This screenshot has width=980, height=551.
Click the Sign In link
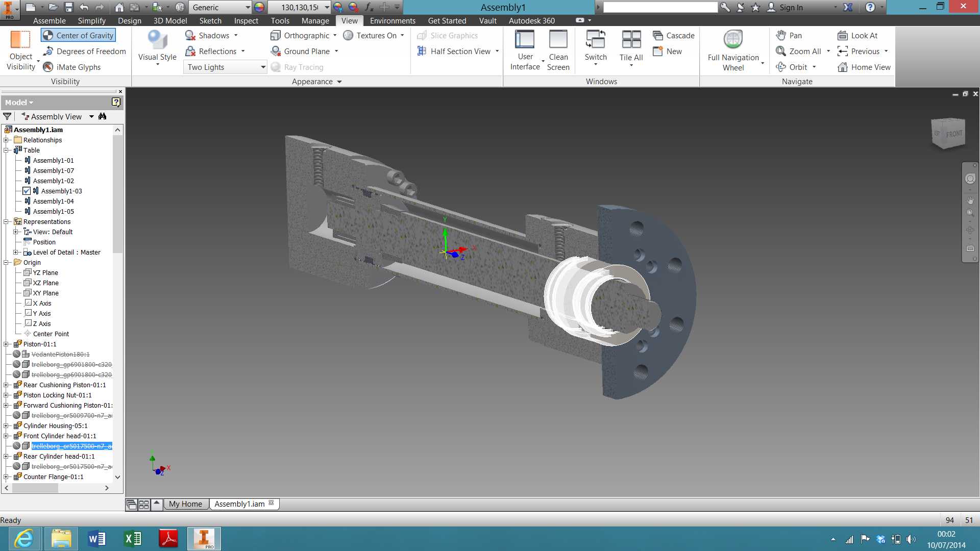pyautogui.click(x=791, y=7)
